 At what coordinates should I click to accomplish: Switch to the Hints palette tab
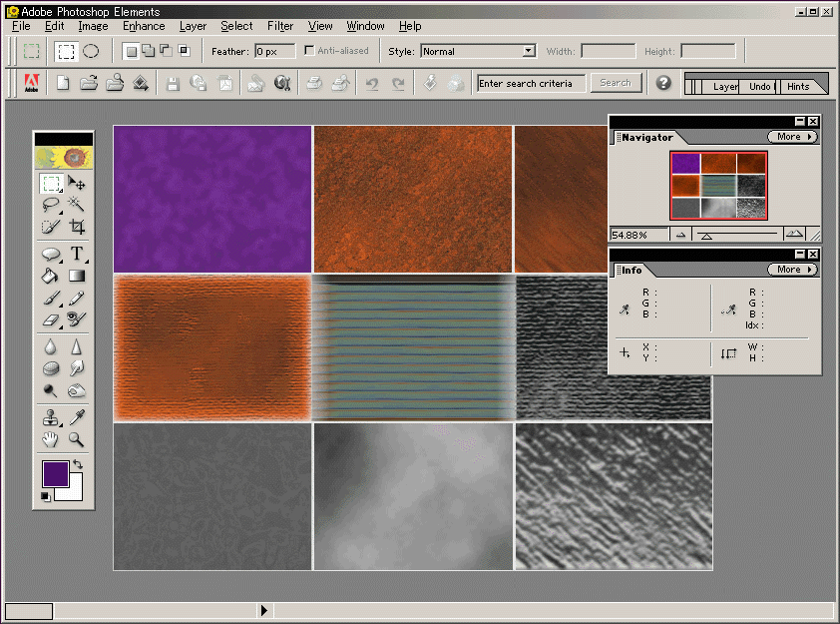798,87
